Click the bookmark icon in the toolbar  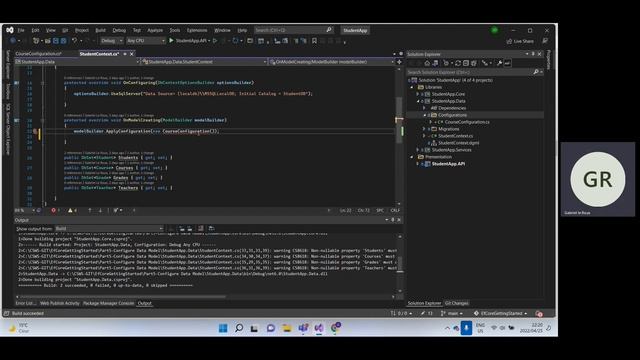314,41
